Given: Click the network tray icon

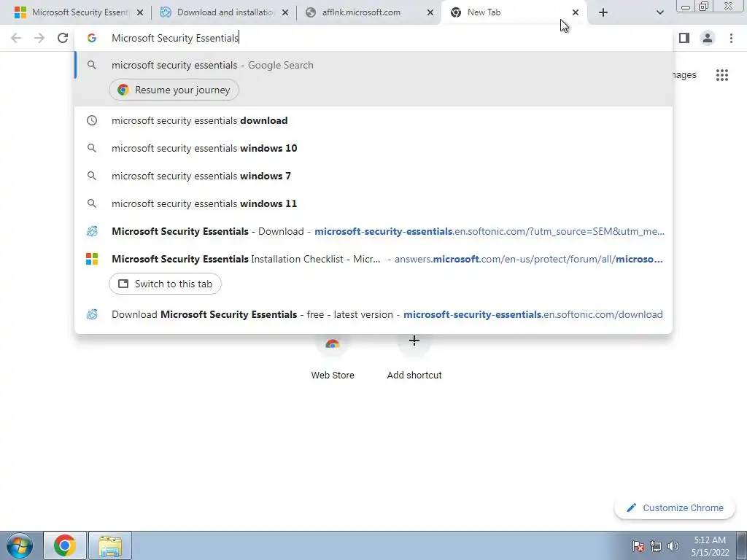Looking at the screenshot, I should pyautogui.click(x=656, y=546).
